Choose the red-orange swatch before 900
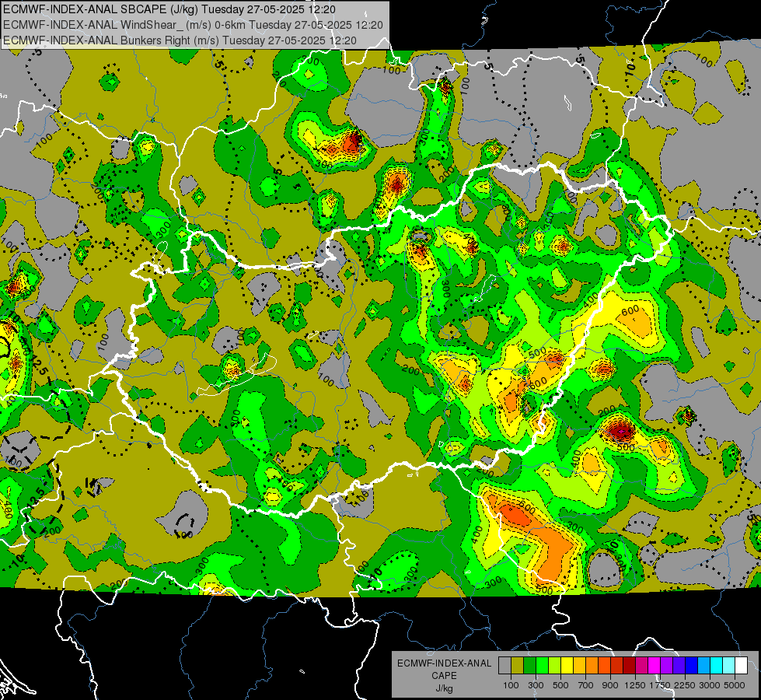Viewport: 761px width, 700px height. pos(605,665)
